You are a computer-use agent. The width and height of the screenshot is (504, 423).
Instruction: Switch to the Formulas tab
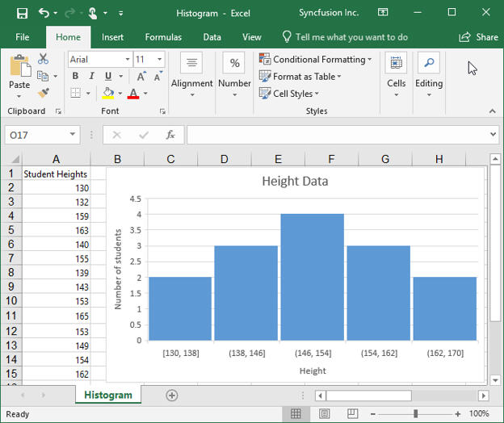[x=163, y=37]
